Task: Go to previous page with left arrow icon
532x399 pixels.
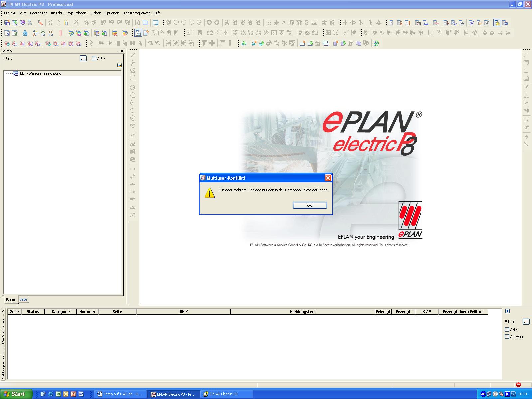Action: pyautogui.click(x=209, y=22)
